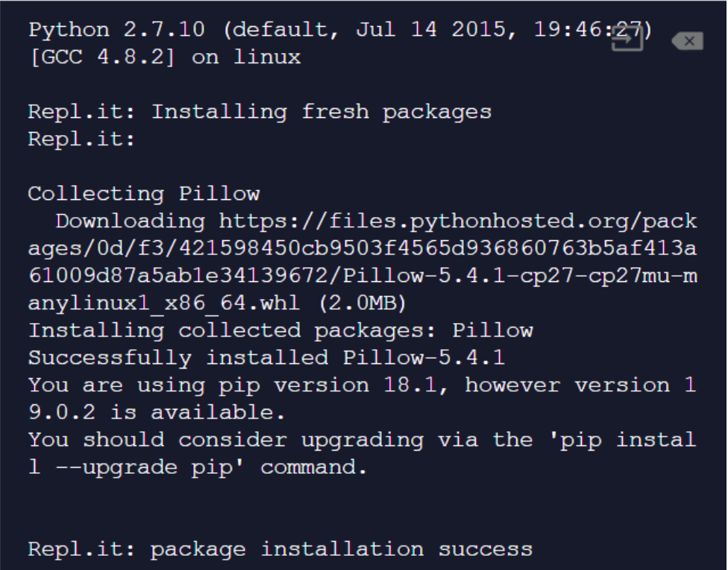Click "Installing collected packages: Pillow" line

coord(280,330)
